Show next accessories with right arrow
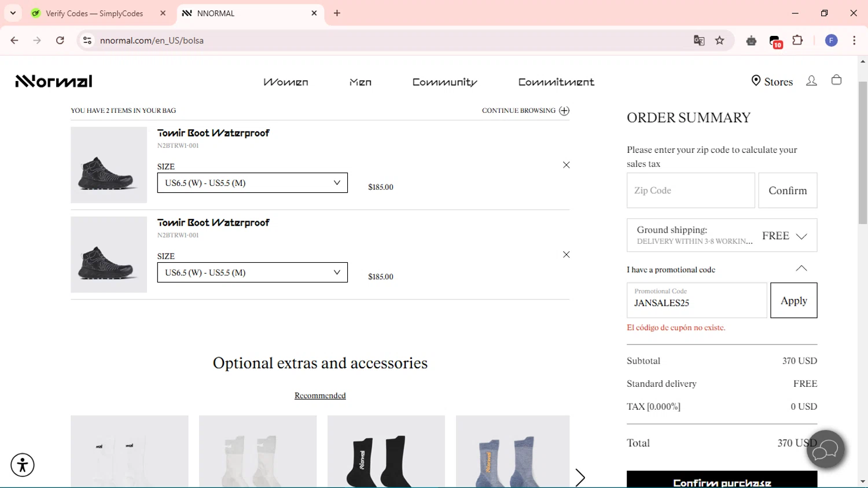The image size is (868, 488). coord(580,478)
